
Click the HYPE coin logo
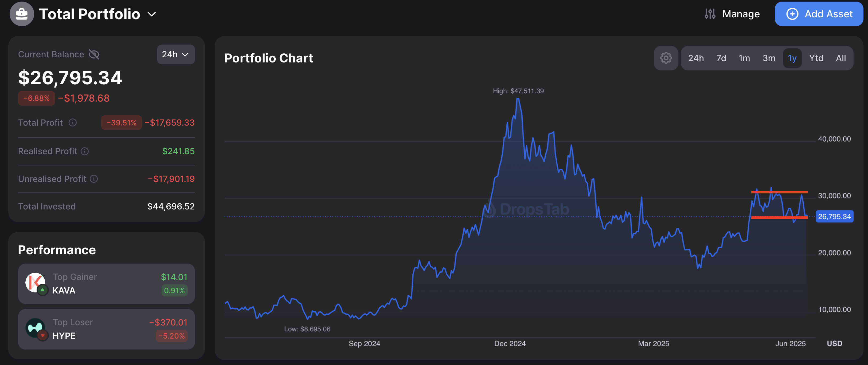click(35, 328)
